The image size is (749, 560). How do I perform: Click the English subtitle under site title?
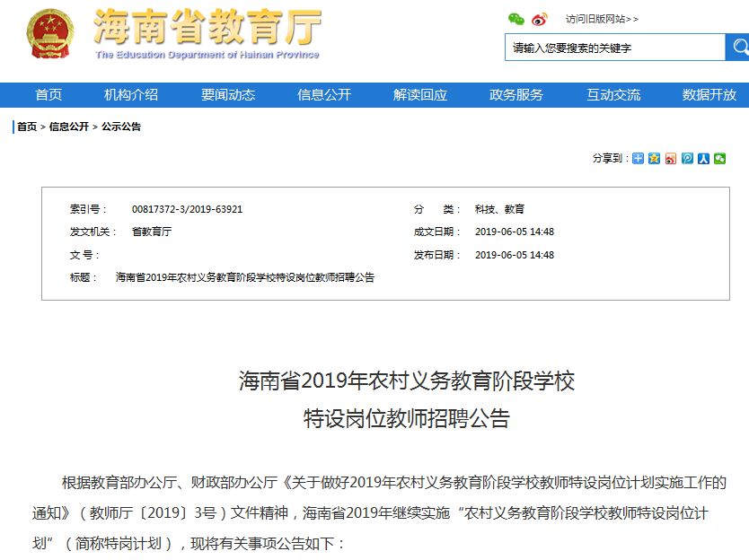point(207,55)
